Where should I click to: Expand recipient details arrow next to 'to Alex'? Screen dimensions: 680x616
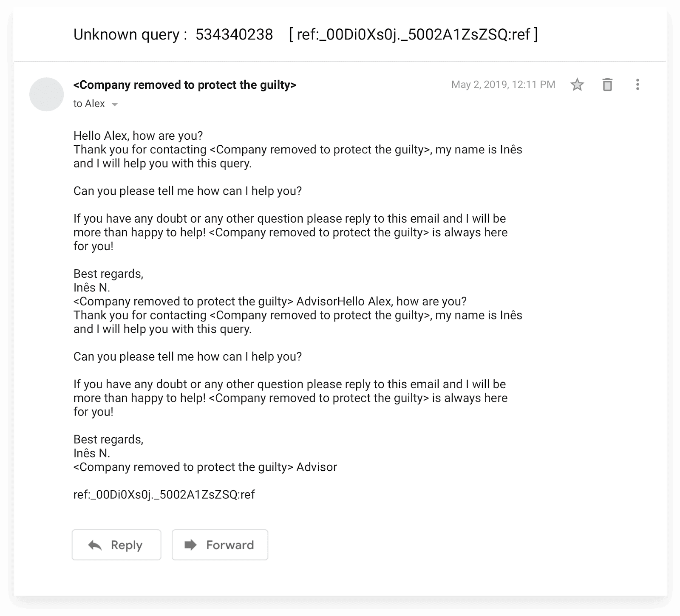point(115,104)
